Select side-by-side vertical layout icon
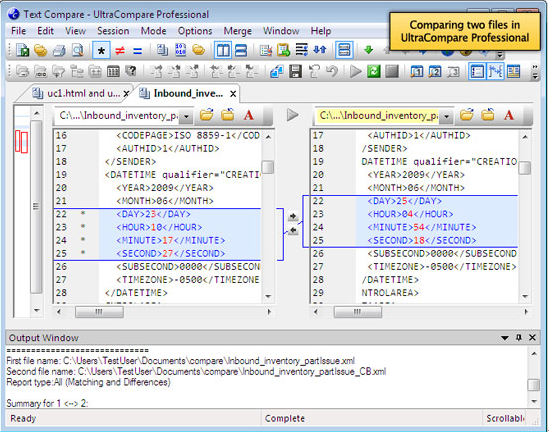The image size is (549, 432). click(x=223, y=51)
